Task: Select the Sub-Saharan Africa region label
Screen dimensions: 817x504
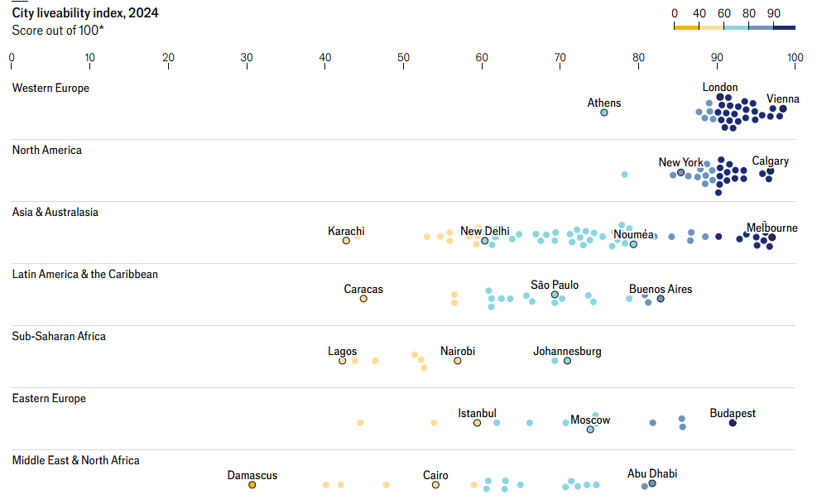Action: coord(59,336)
